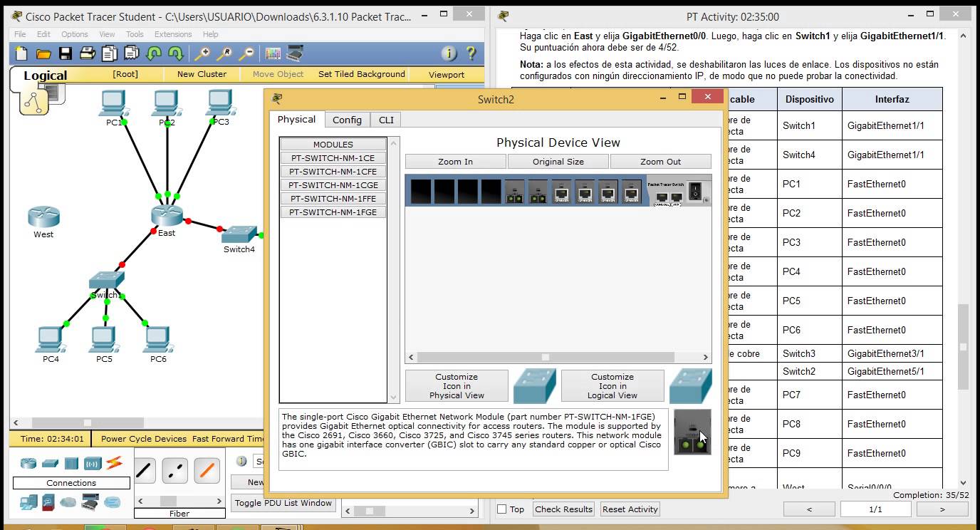
Task: Flip the power switch on Switch2
Action: point(698,189)
